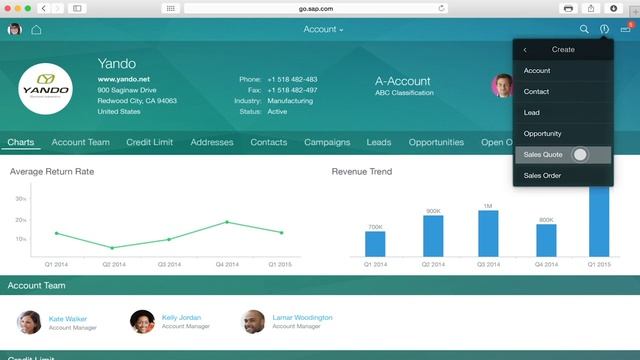
Task: Open the search magnifier icon
Action: [584, 29]
